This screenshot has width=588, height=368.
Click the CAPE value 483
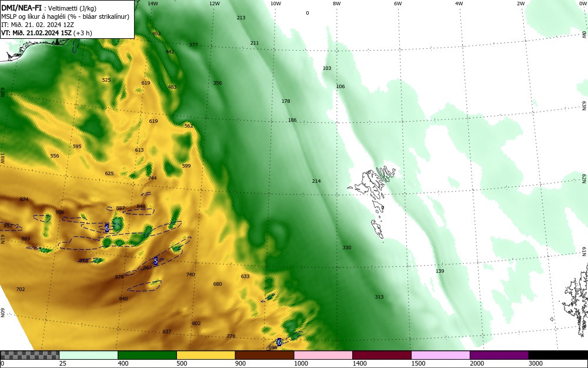pos(172,87)
